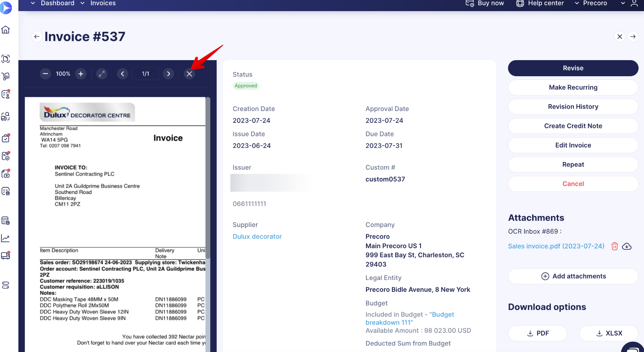Image resolution: width=644 pixels, height=352 pixels.
Task: Open the Precoro company dropdown
Action: click(x=591, y=3)
